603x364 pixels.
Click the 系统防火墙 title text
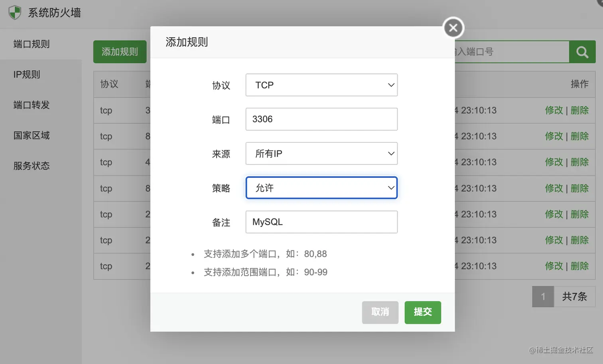(54, 13)
